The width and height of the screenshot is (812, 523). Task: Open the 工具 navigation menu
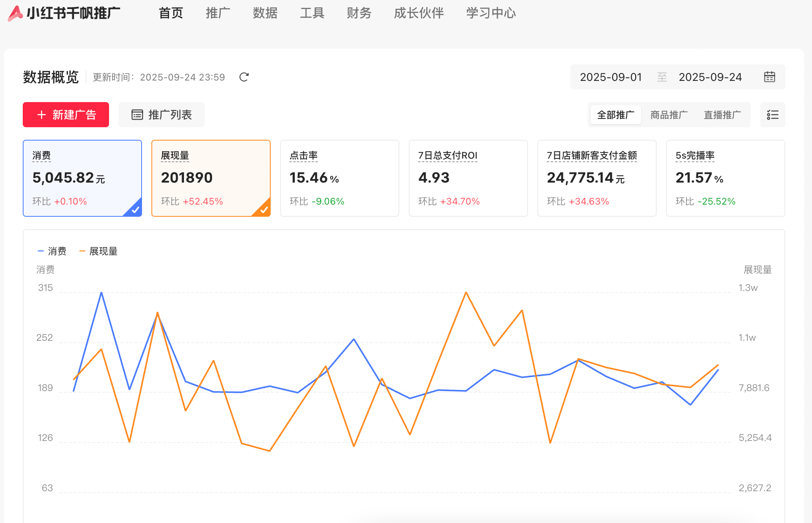[312, 13]
